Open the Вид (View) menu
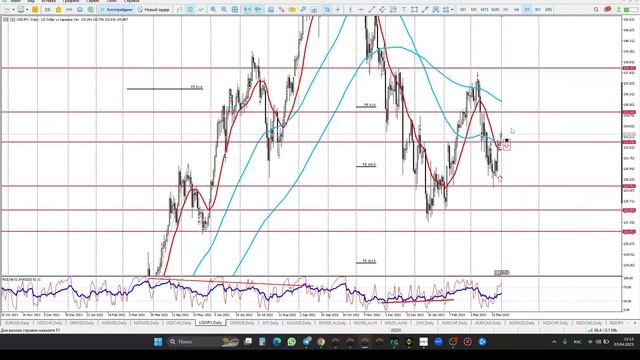The height and width of the screenshot is (360, 640). point(31,1)
